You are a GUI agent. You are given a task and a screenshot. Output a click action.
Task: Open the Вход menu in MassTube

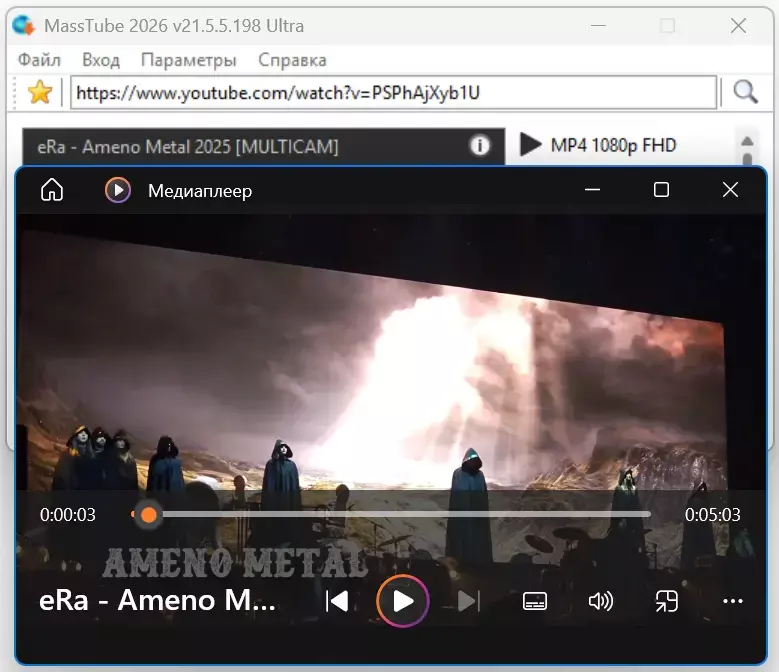pyautogui.click(x=101, y=60)
